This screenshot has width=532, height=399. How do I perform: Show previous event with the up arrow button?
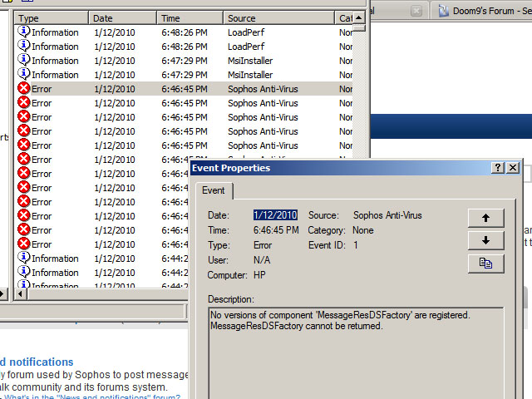pyautogui.click(x=485, y=218)
